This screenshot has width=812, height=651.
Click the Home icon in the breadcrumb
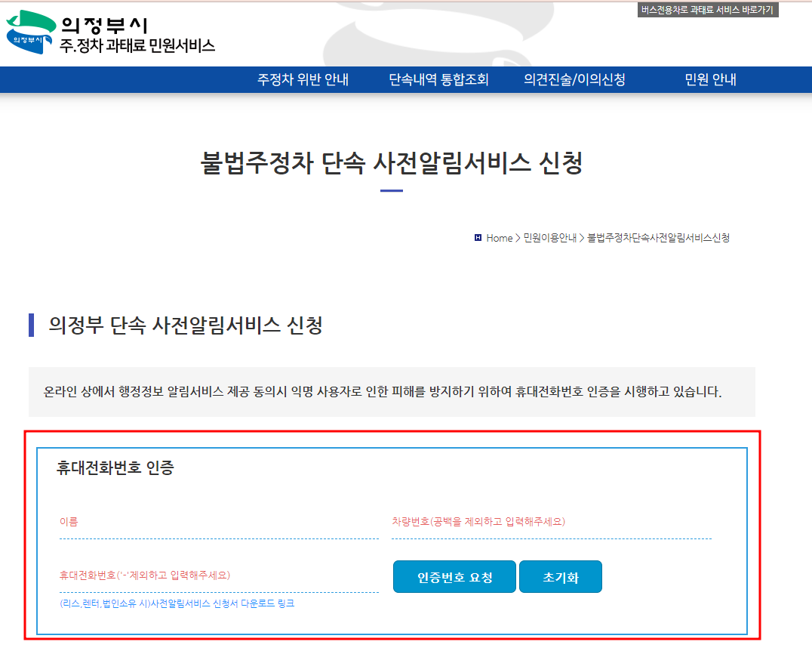click(478, 237)
